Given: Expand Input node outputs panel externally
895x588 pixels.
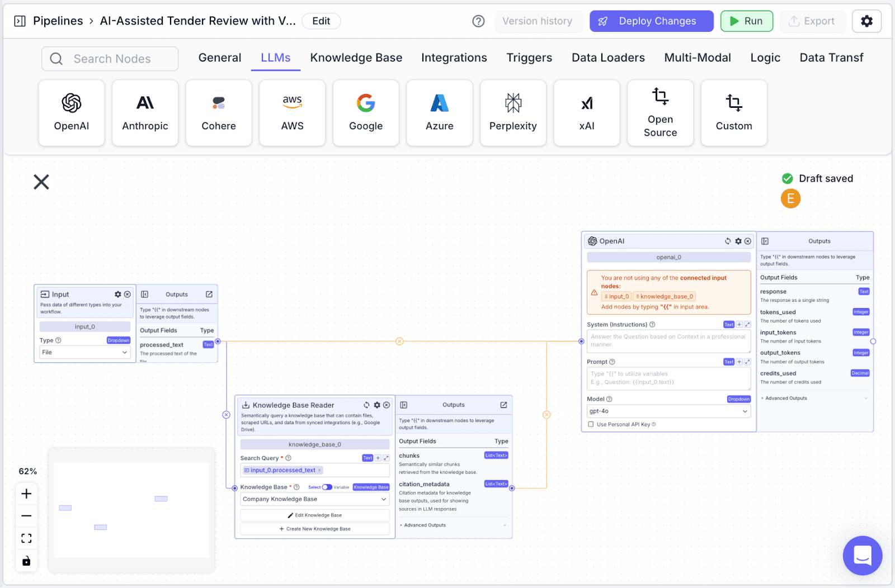Looking at the screenshot, I should [x=209, y=294].
